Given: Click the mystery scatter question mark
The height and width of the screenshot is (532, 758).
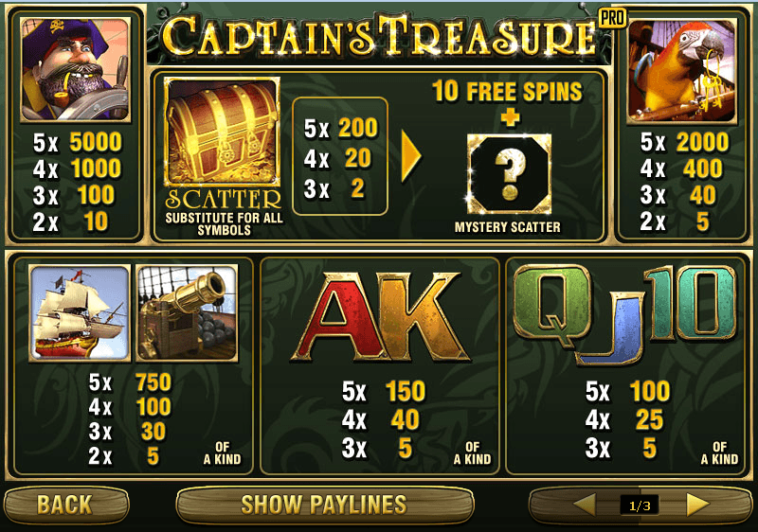Looking at the screenshot, I should point(509,174).
